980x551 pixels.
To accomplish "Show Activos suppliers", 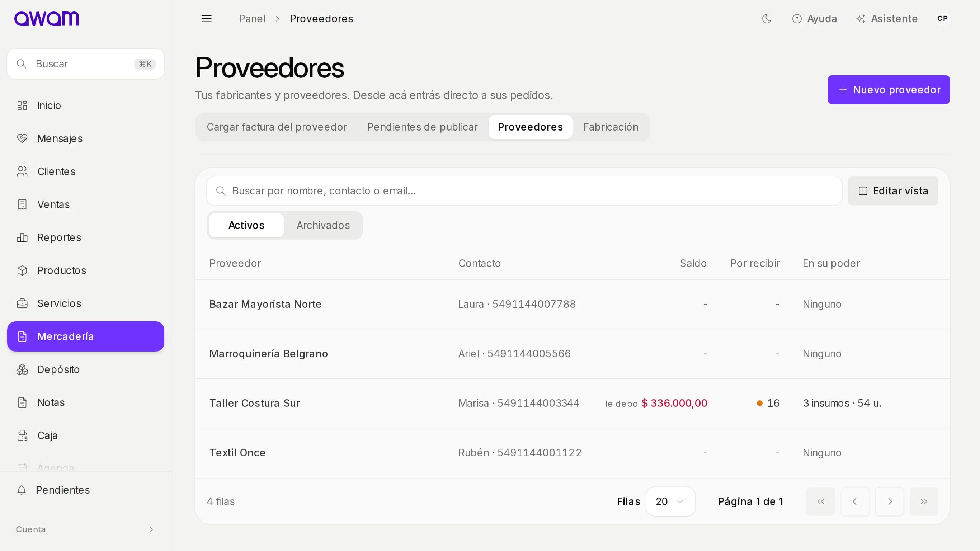I will click(x=246, y=225).
